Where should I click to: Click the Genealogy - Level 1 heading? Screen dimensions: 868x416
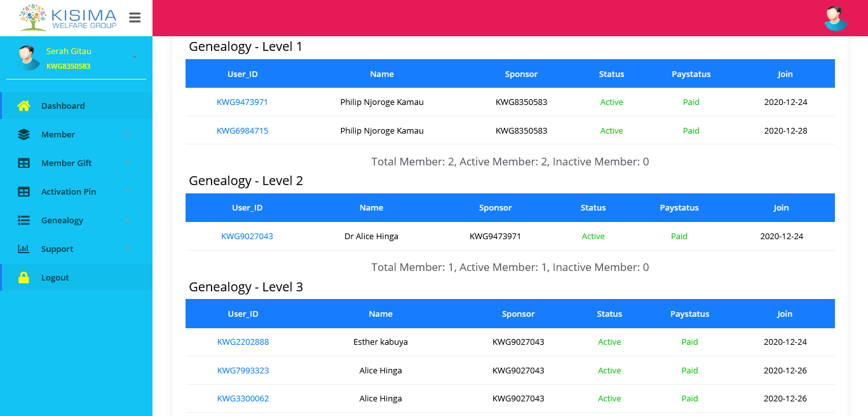click(x=246, y=46)
